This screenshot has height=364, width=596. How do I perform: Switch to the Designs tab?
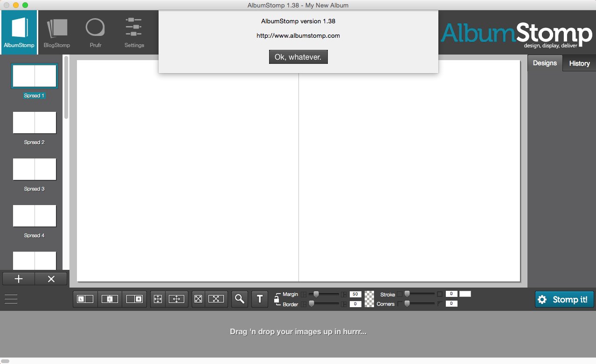545,63
